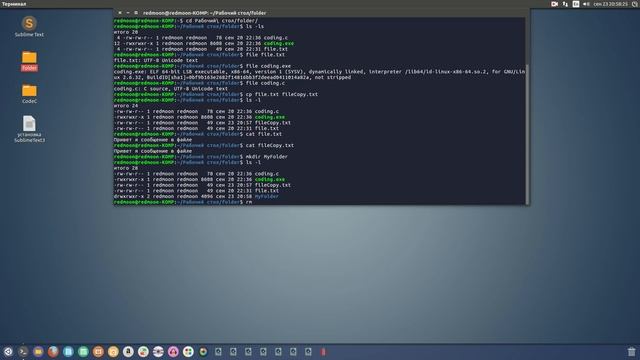This screenshot has width=640, height=360.
Task: Click the Терминал label in top panel
Action: tap(14, 4)
